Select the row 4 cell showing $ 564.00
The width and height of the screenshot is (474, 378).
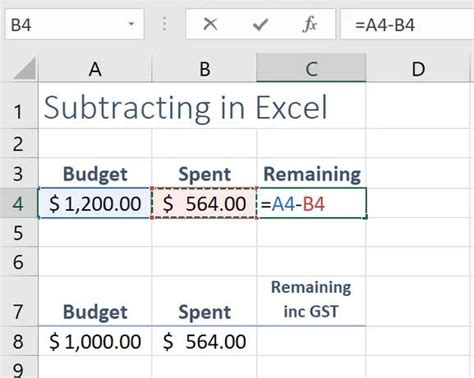pyautogui.click(x=204, y=203)
